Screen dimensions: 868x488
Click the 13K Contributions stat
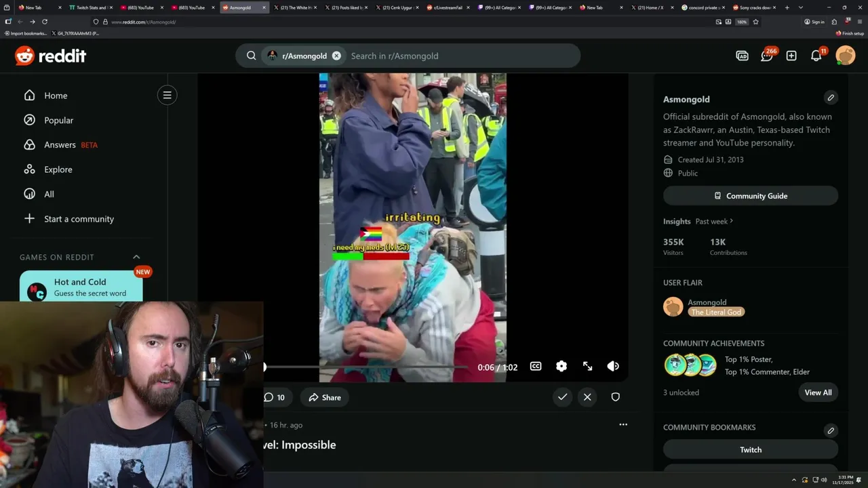(x=728, y=247)
